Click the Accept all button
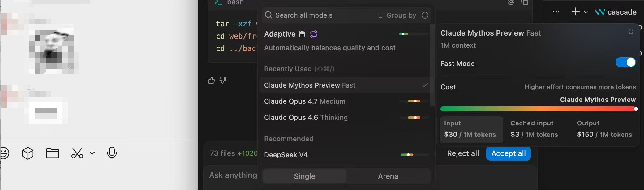 (509, 153)
